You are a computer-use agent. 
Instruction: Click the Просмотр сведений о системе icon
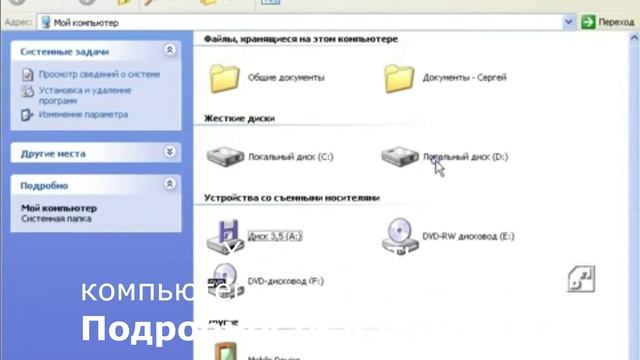coord(27,75)
